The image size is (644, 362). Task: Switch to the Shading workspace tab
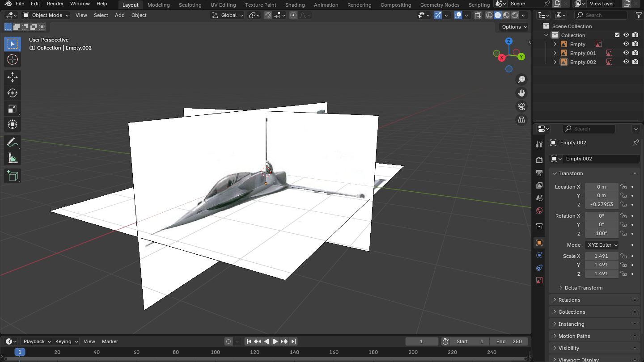point(295,5)
